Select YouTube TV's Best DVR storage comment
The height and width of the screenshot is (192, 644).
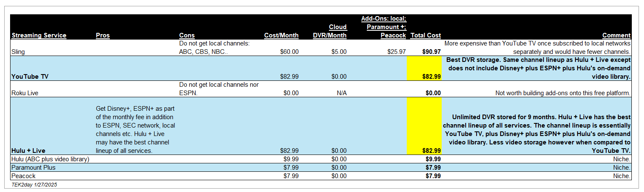(538, 68)
